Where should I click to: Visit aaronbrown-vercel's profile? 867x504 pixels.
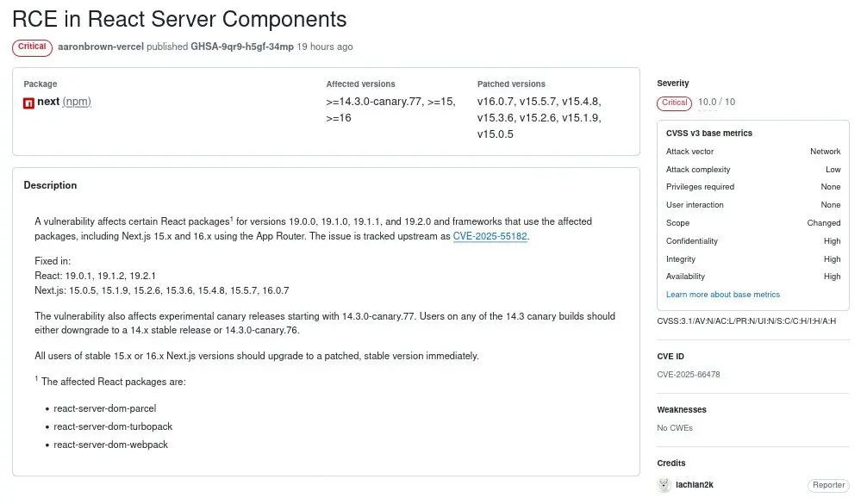pyautogui.click(x=101, y=47)
